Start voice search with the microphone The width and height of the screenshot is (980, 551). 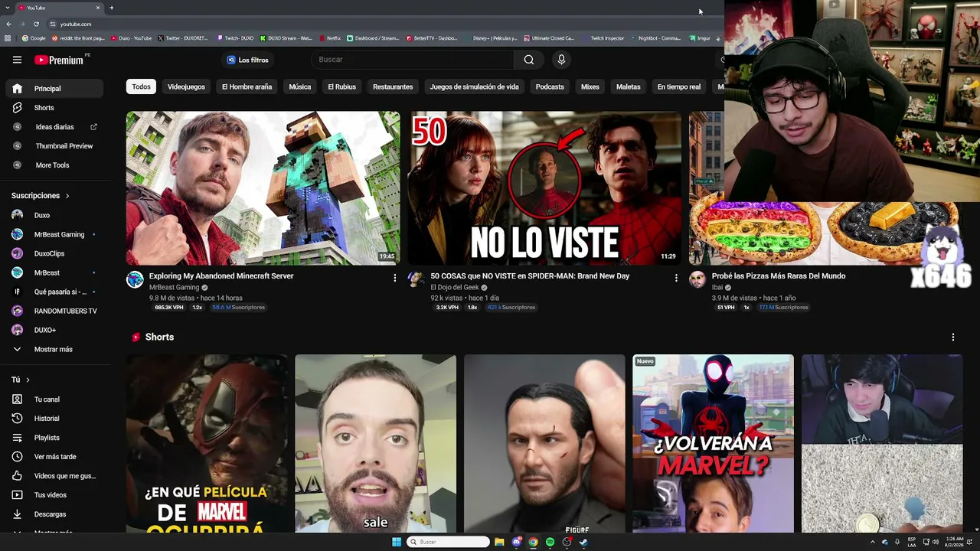click(x=561, y=60)
